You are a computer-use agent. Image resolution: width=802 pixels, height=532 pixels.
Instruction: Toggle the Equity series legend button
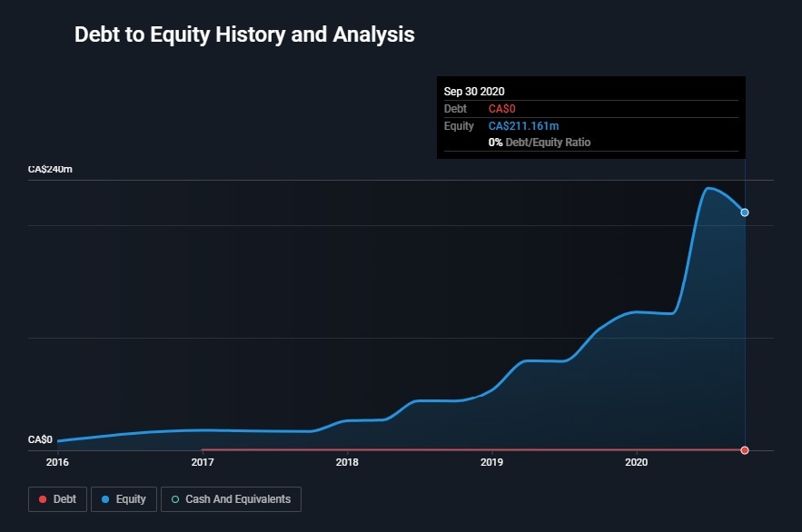coord(123,499)
